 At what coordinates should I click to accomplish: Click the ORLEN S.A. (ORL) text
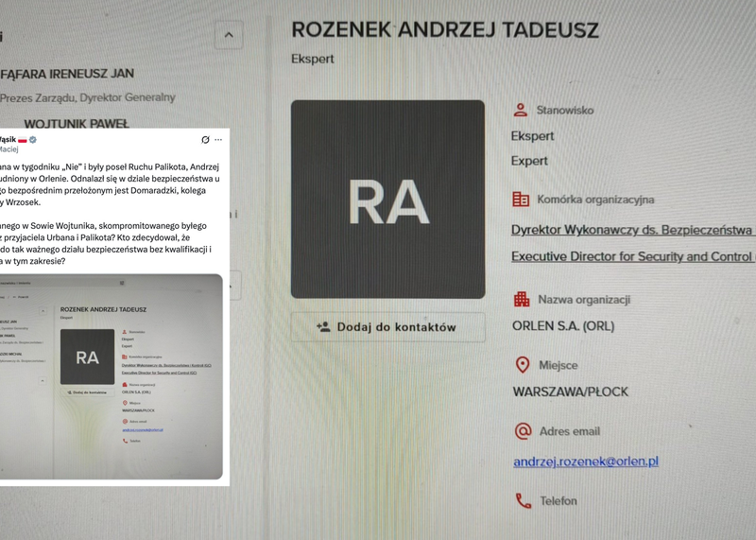click(563, 326)
